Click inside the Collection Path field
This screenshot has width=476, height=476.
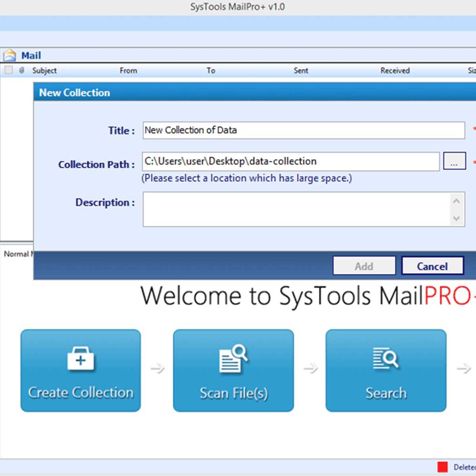pos(290,161)
